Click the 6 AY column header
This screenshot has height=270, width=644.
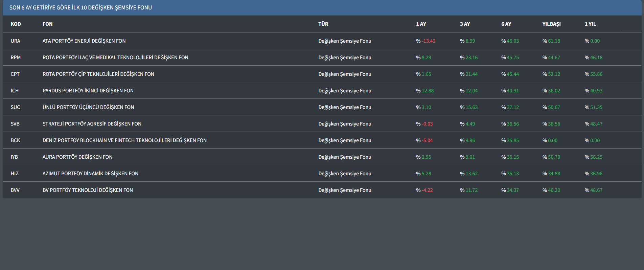tap(506, 24)
